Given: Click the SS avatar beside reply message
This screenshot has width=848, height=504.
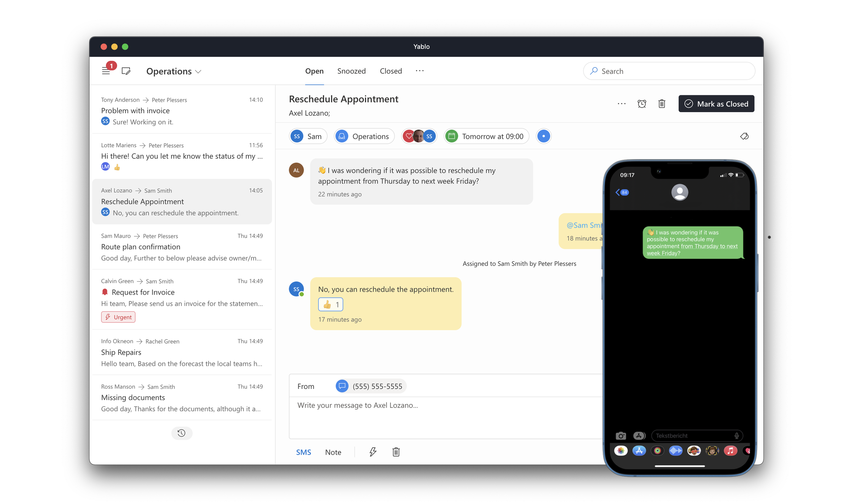Looking at the screenshot, I should 296,289.
